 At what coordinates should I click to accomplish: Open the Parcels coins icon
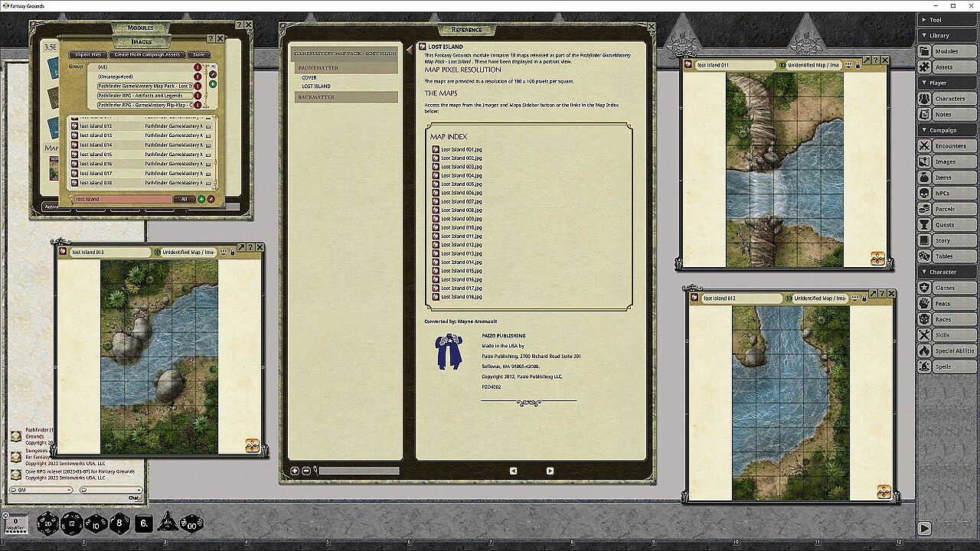coord(924,209)
